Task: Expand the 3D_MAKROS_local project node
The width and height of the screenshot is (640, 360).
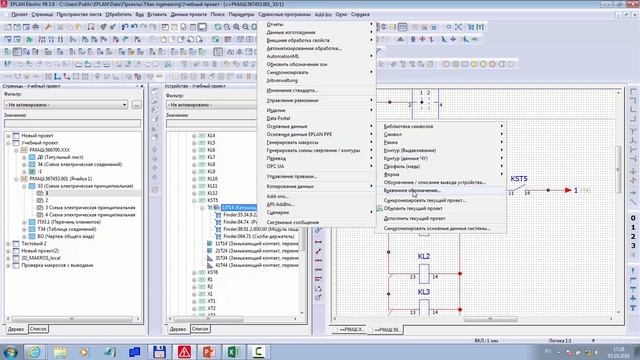Action: pos(8,258)
